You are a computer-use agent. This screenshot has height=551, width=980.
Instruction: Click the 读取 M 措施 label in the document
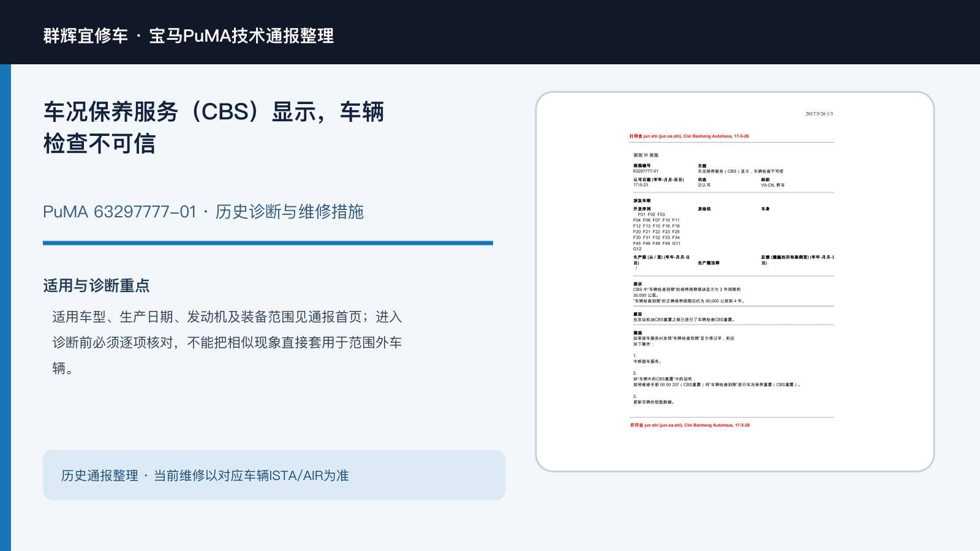(x=646, y=156)
